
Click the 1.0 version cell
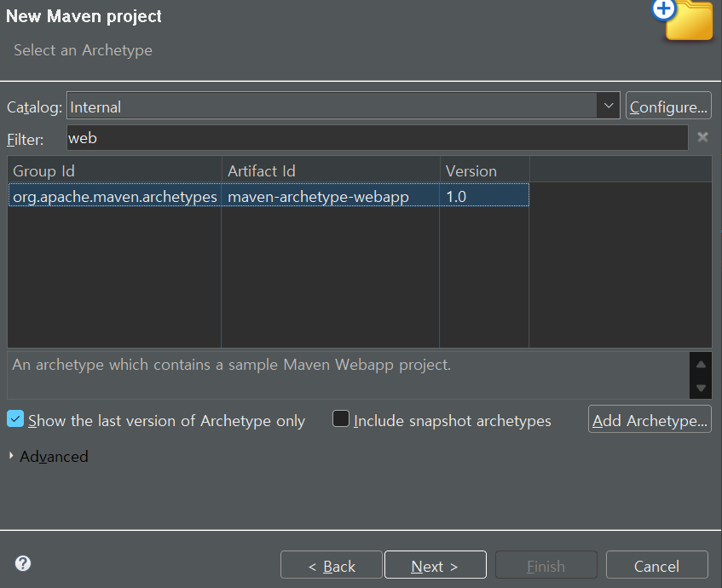pyautogui.click(x=484, y=196)
